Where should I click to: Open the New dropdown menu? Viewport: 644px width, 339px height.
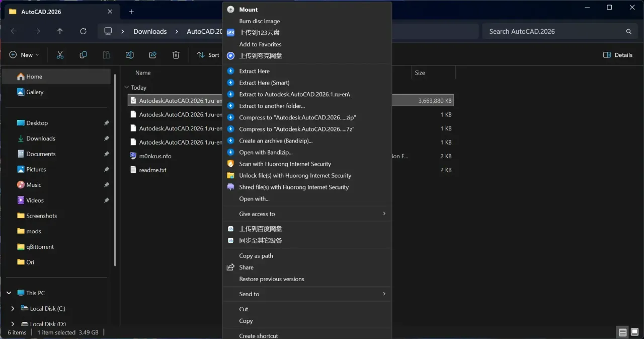pyautogui.click(x=24, y=55)
